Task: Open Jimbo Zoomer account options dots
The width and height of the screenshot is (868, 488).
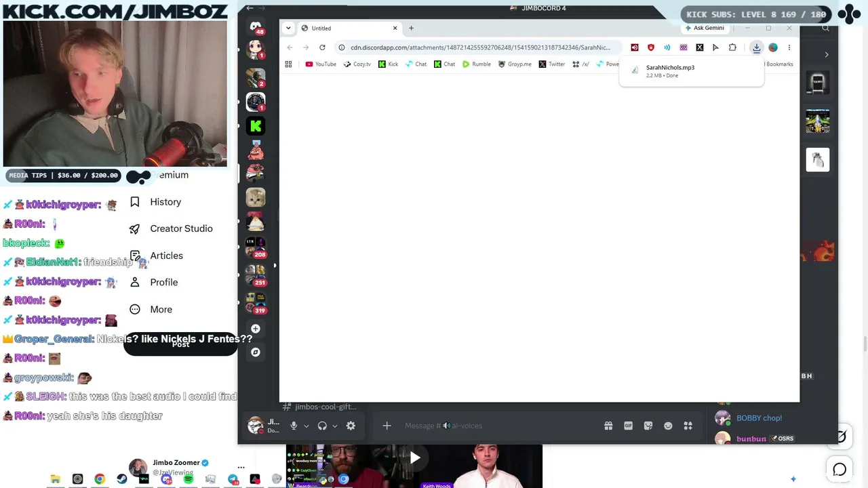Action: click(x=241, y=467)
